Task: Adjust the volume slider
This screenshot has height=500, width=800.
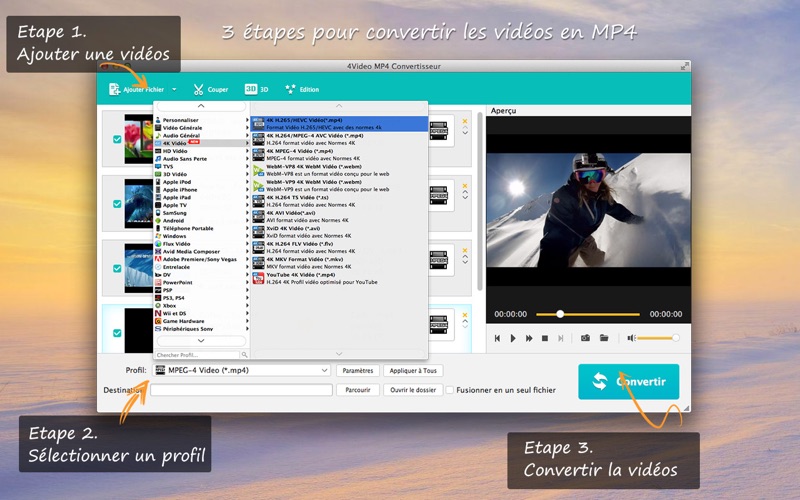Action: 657,338
